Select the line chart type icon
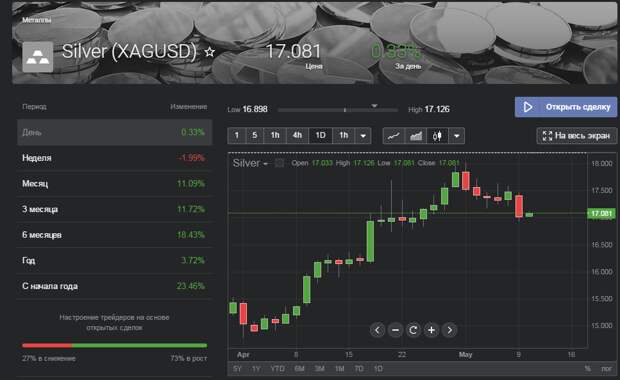 click(x=393, y=136)
